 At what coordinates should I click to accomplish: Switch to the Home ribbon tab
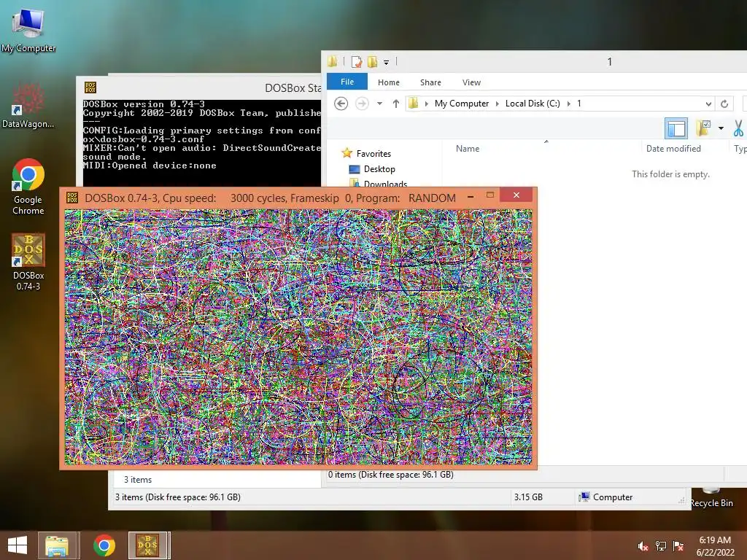pyautogui.click(x=389, y=82)
